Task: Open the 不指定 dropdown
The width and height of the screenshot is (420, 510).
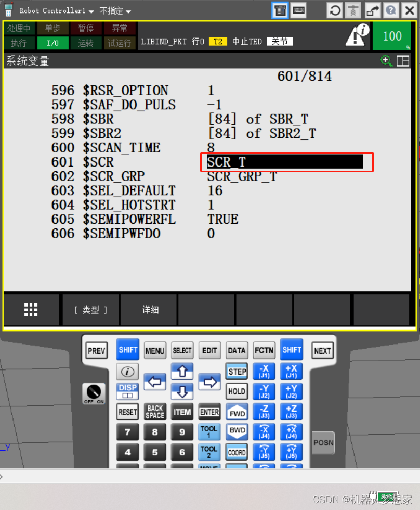Action: [x=115, y=11]
